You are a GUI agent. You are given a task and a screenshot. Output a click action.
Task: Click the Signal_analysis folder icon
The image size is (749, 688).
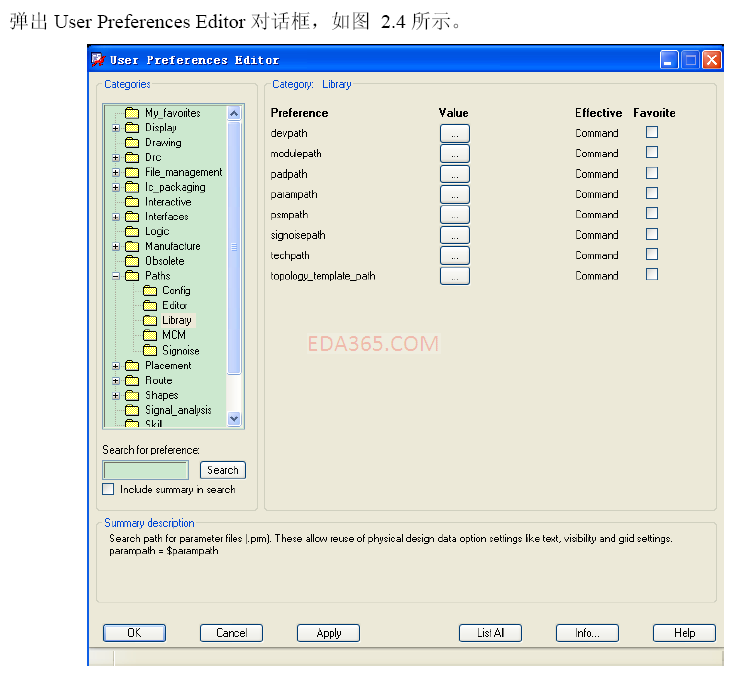click(x=132, y=410)
